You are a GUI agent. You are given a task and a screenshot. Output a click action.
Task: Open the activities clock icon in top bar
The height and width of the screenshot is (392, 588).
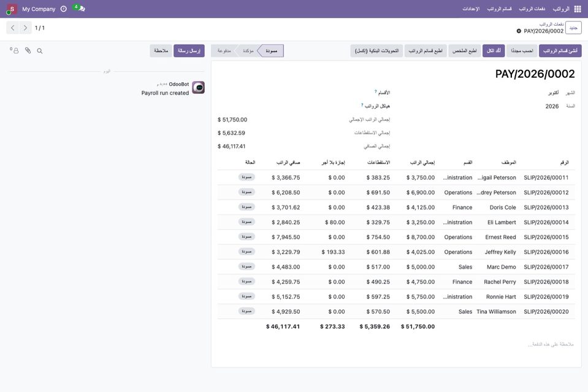click(63, 9)
